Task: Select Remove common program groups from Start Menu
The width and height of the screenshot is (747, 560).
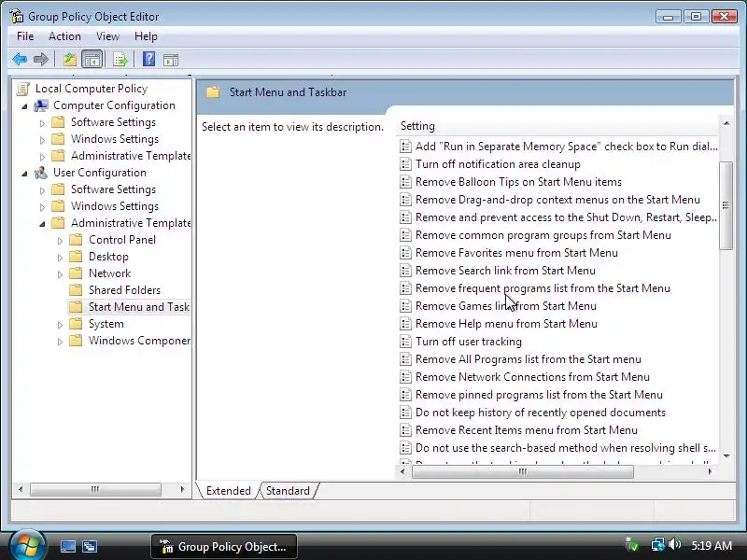Action: pos(543,235)
